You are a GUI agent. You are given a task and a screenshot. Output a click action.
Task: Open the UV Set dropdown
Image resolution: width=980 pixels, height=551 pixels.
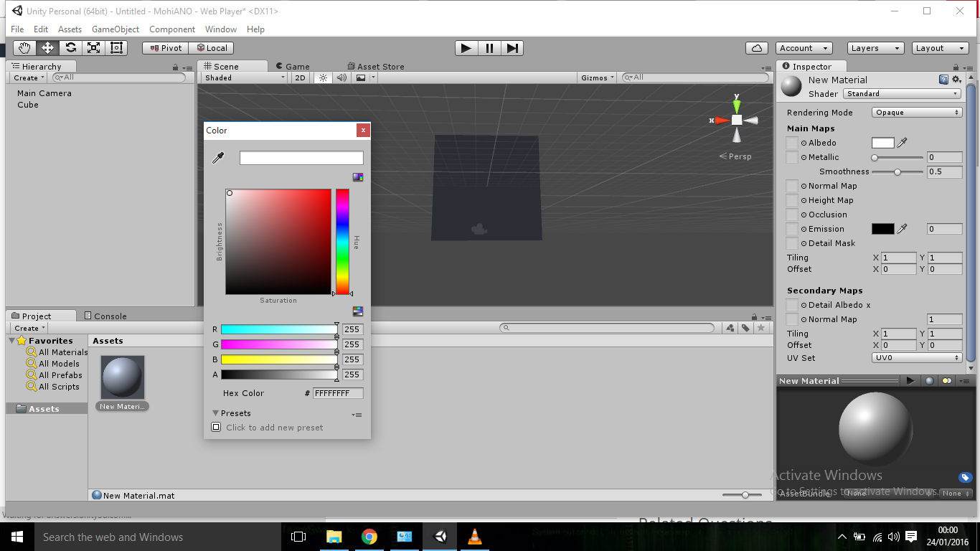917,358
